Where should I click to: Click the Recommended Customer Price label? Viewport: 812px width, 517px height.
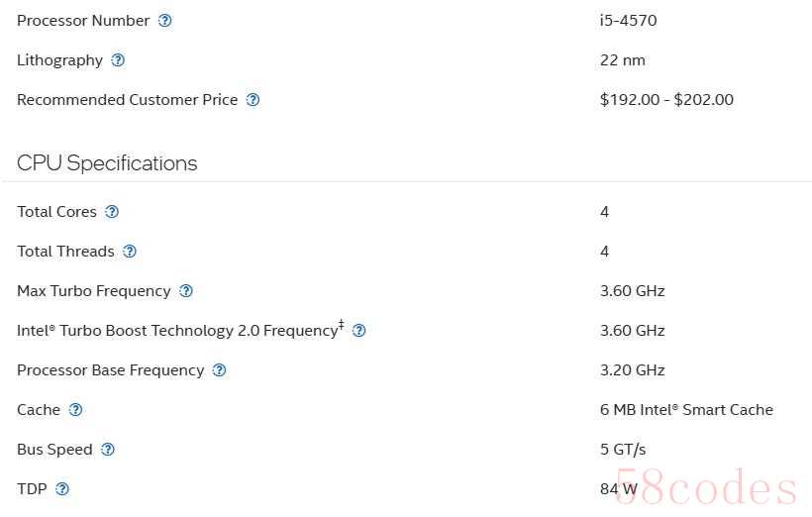[128, 100]
